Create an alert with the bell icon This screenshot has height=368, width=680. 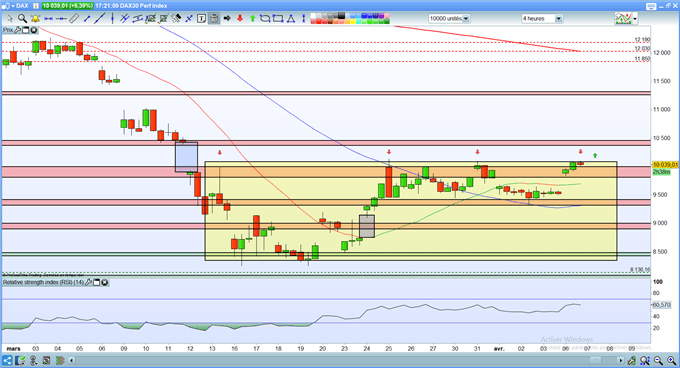(x=36, y=18)
